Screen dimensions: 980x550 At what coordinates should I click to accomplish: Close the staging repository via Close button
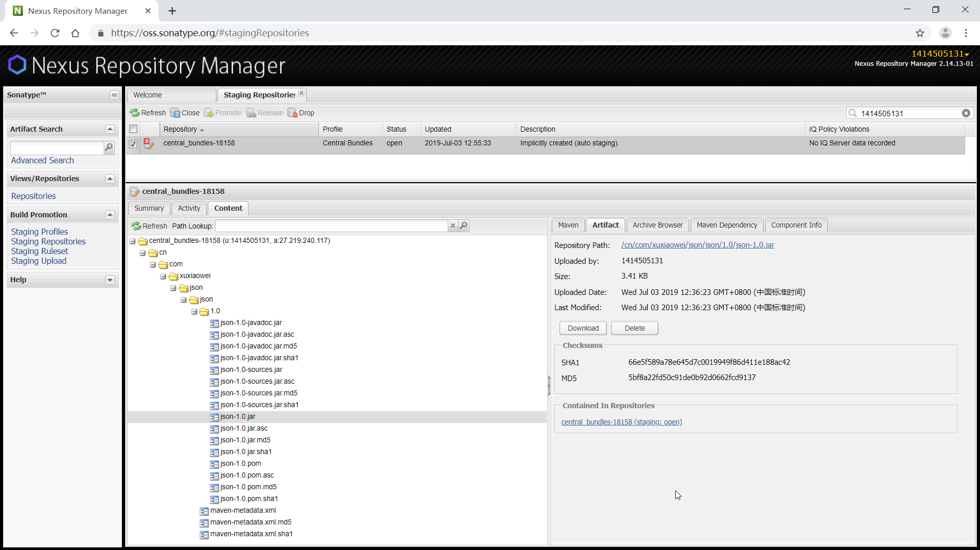click(x=185, y=113)
